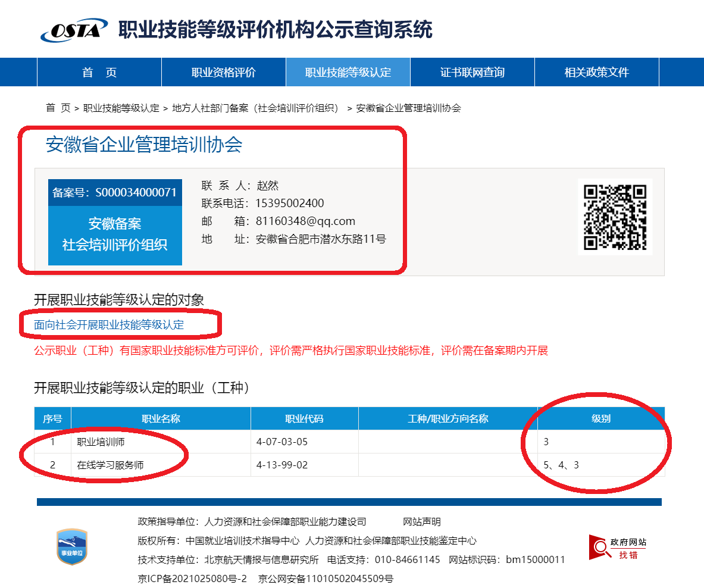Click email 81160348@qq.com
This screenshot has width=704, height=588.
tap(305, 221)
